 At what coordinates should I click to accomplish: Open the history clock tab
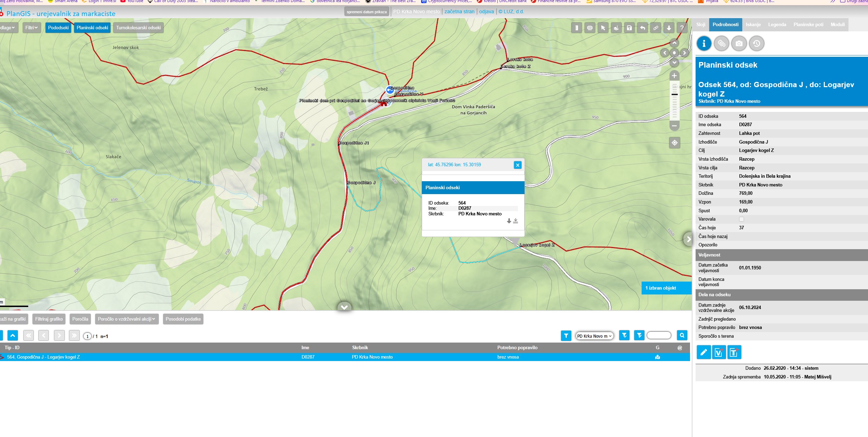[757, 44]
